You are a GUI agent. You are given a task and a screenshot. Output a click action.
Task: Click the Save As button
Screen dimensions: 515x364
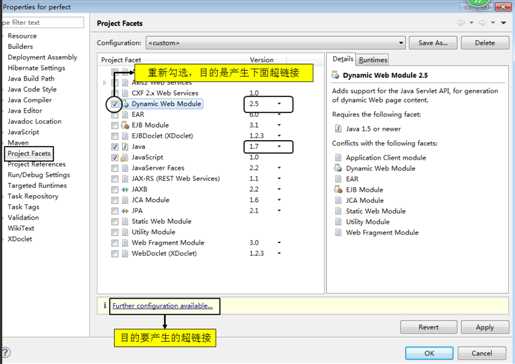click(x=433, y=43)
